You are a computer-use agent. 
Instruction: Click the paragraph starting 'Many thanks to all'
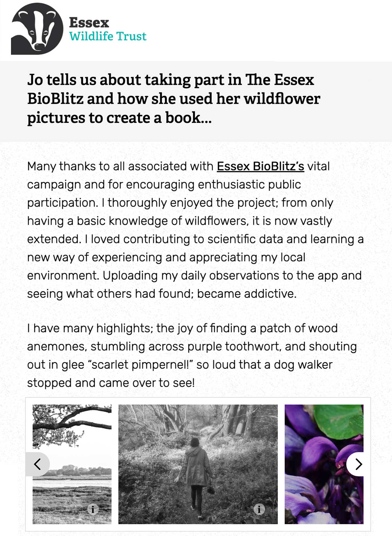[195, 230]
